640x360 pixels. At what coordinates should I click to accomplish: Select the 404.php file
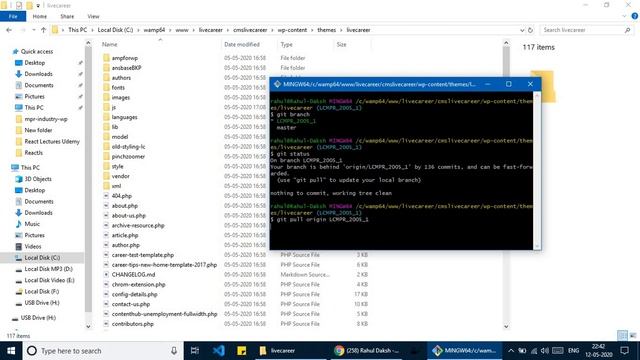pos(122,196)
